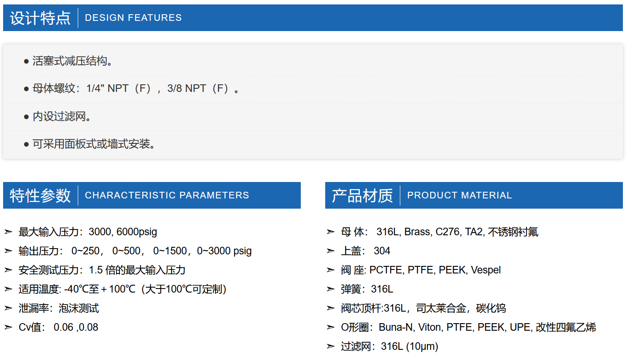This screenshot has height=364, width=634.
Task: Click the 母体 316L, Brass, C276 text
Action: tap(439, 232)
